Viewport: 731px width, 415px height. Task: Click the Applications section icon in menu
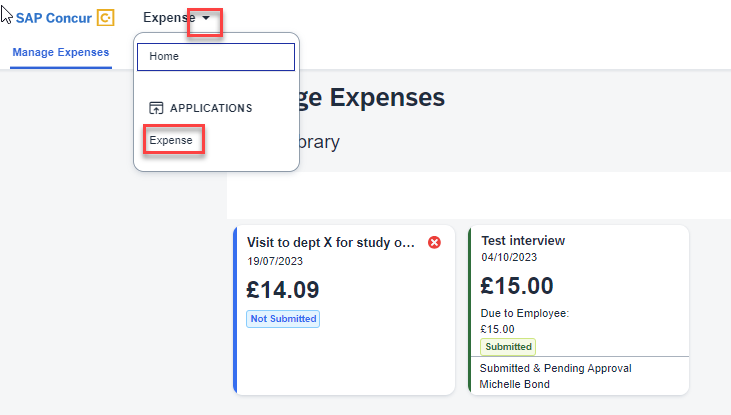(x=156, y=108)
